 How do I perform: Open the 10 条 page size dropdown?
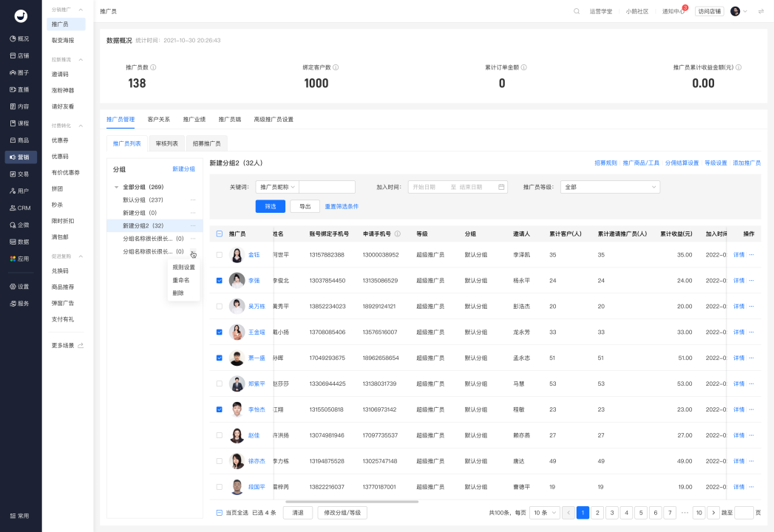click(x=545, y=513)
